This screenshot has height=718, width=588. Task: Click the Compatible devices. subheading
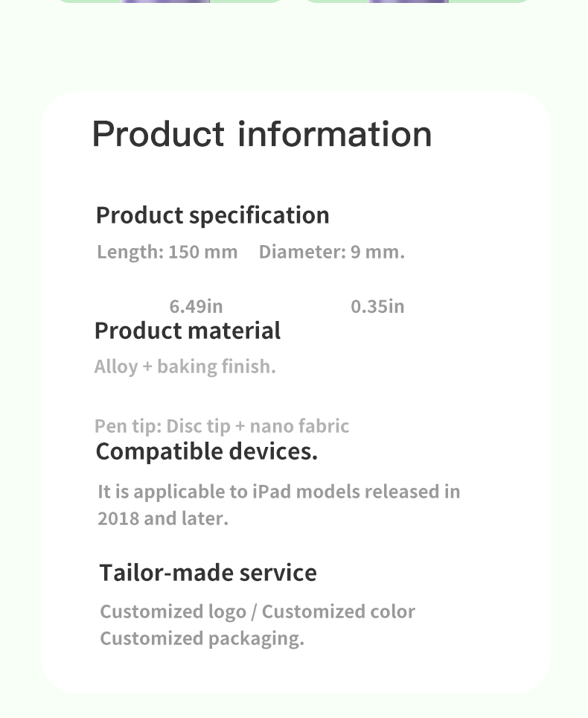coord(206,451)
